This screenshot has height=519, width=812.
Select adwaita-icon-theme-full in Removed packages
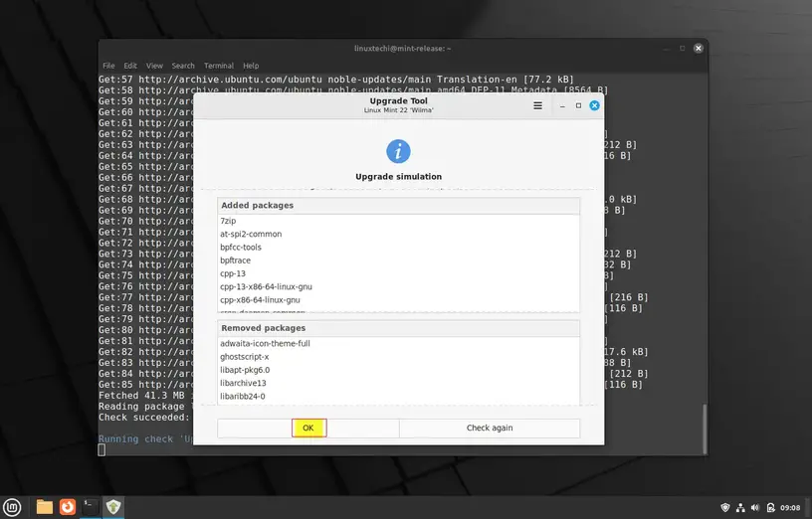[398, 344]
